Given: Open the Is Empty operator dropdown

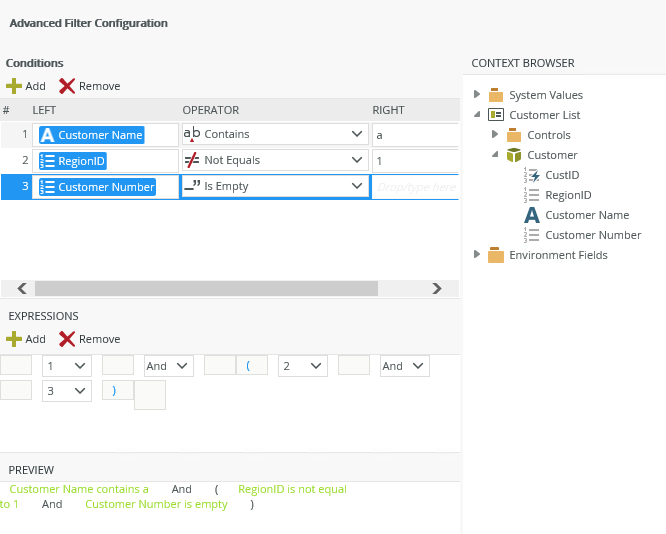Looking at the screenshot, I should click(x=359, y=186).
